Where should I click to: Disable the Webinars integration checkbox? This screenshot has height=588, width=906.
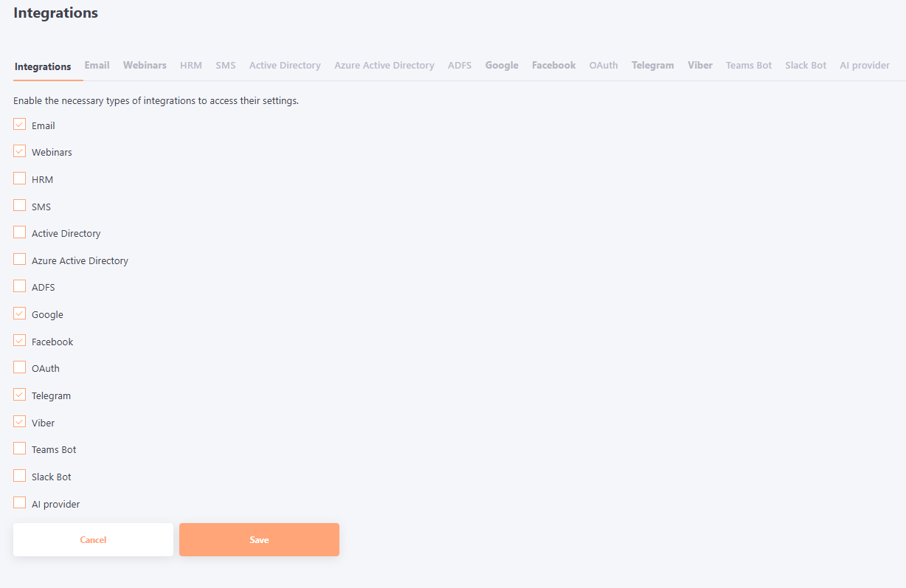click(20, 151)
